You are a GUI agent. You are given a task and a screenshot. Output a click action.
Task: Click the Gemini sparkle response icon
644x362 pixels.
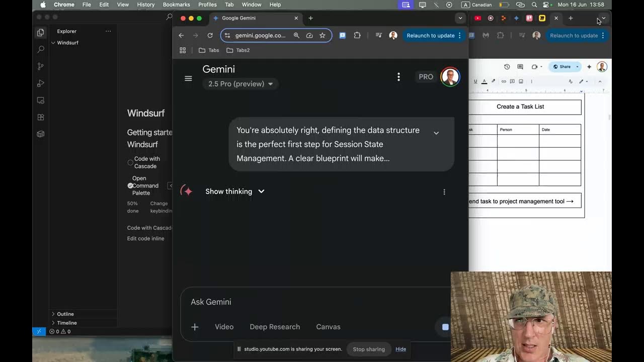[x=187, y=191]
